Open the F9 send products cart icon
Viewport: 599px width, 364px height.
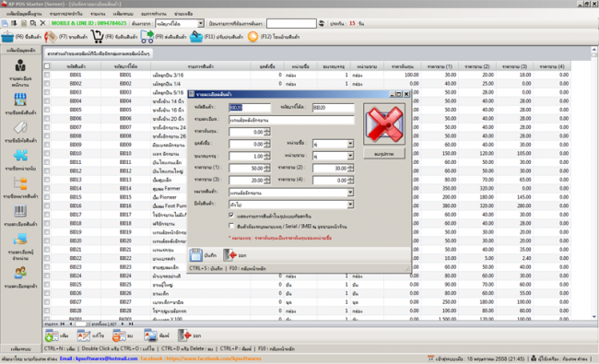pyautogui.click(x=147, y=37)
